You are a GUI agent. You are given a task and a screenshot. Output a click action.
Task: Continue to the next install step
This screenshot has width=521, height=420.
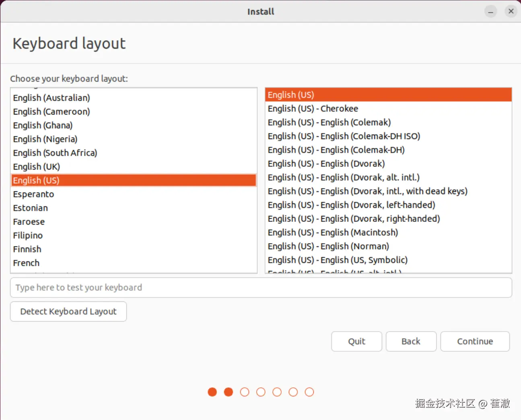[x=475, y=341]
